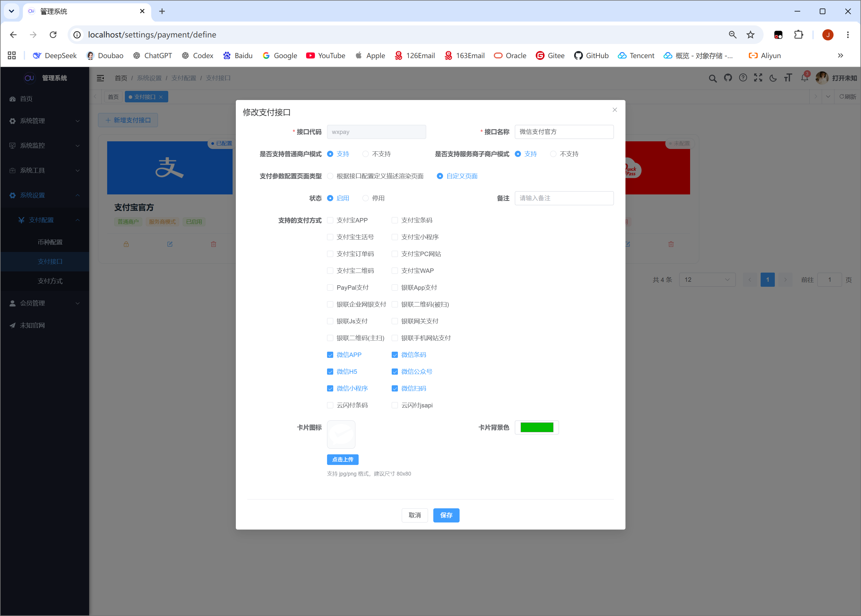This screenshot has width=861, height=616.
Task: Click the font size icon in header
Action: 788,78
